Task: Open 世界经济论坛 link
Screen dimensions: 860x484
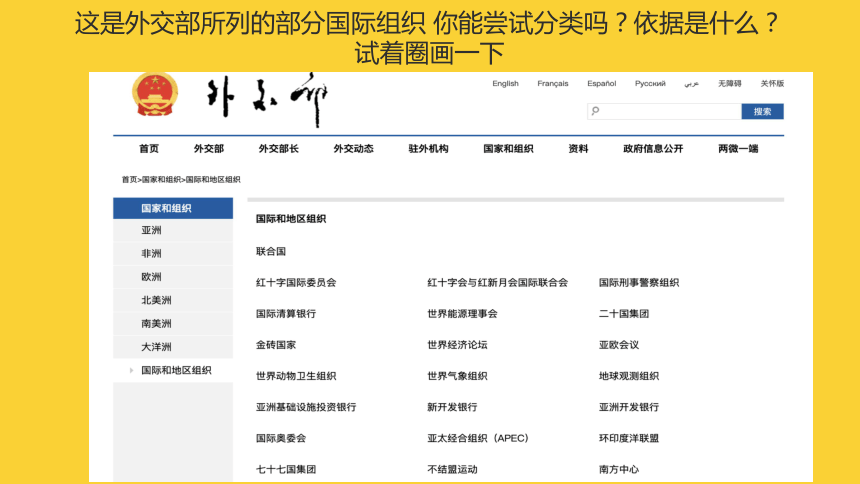Action: point(457,345)
